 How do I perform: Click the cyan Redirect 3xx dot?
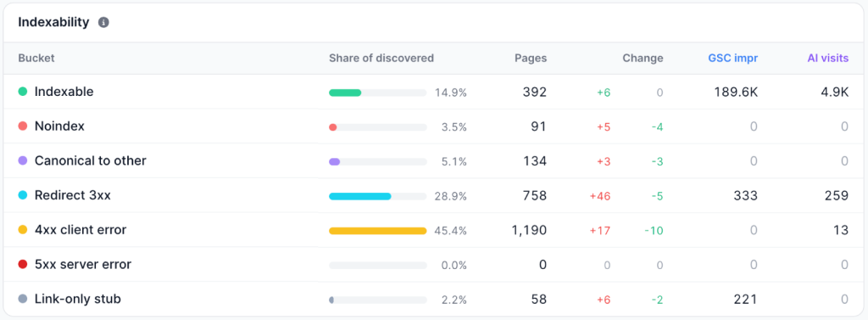click(23, 195)
